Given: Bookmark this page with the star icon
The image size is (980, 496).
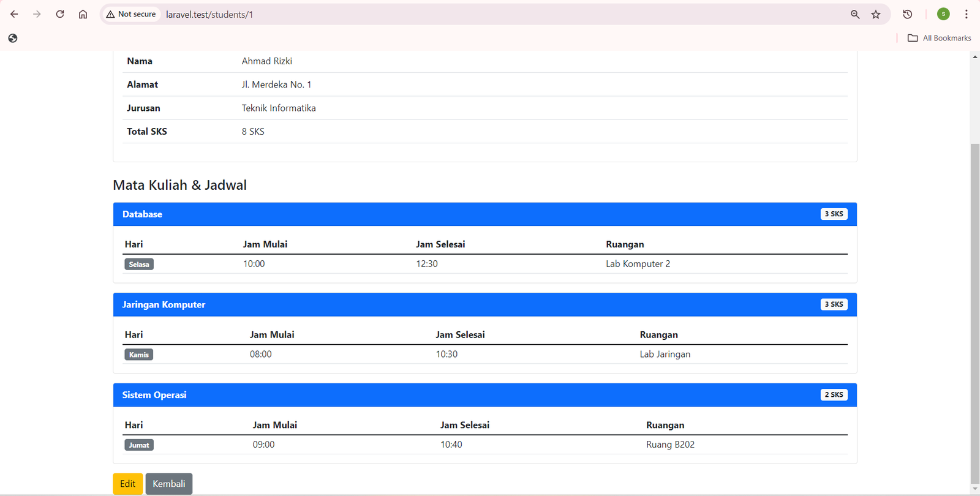Looking at the screenshot, I should (x=876, y=14).
